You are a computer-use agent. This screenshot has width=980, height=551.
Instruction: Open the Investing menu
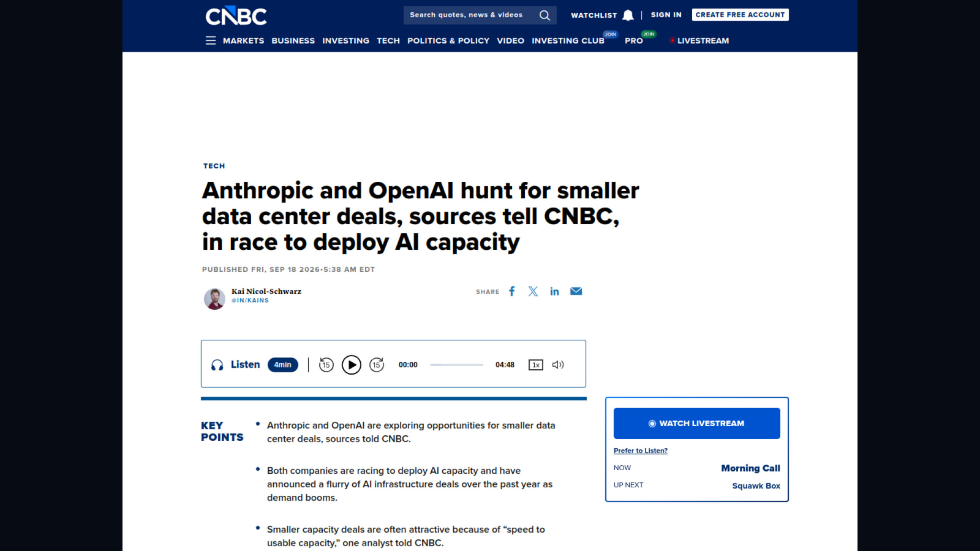[x=346, y=40]
